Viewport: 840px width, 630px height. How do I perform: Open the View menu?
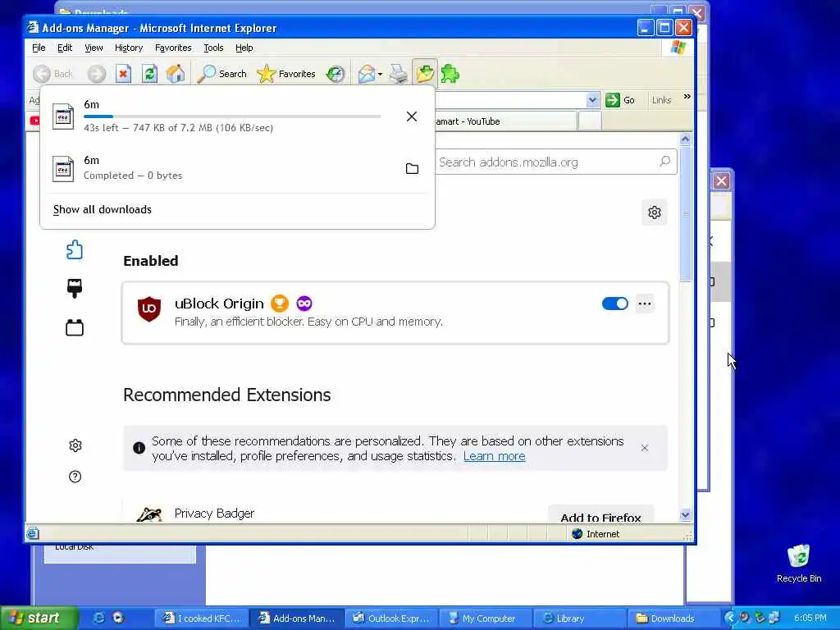tap(94, 48)
